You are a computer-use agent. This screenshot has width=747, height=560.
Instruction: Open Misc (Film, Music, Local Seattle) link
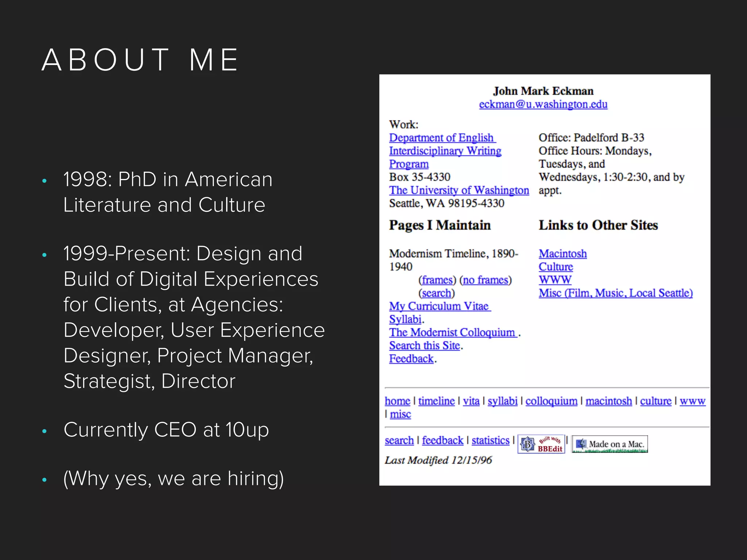615,293
